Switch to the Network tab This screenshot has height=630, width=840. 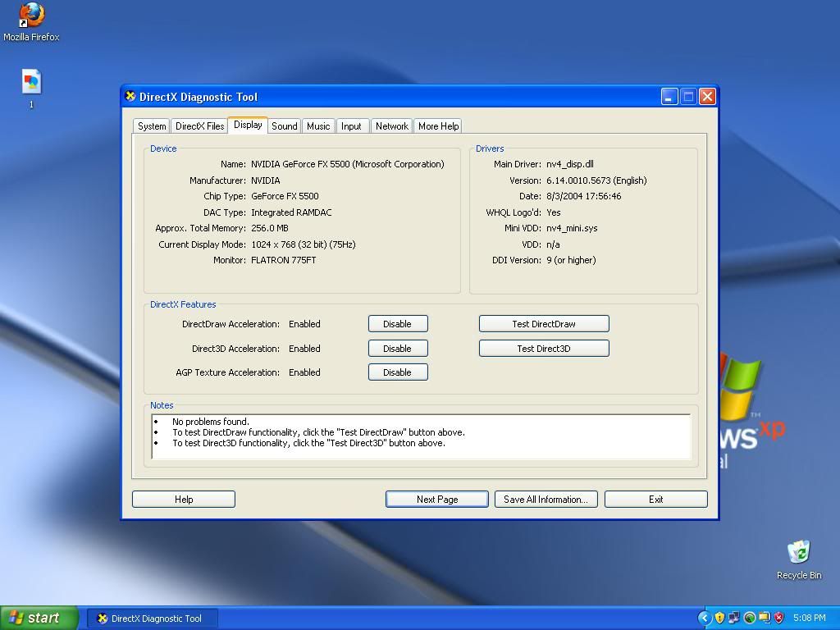click(391, 126)
